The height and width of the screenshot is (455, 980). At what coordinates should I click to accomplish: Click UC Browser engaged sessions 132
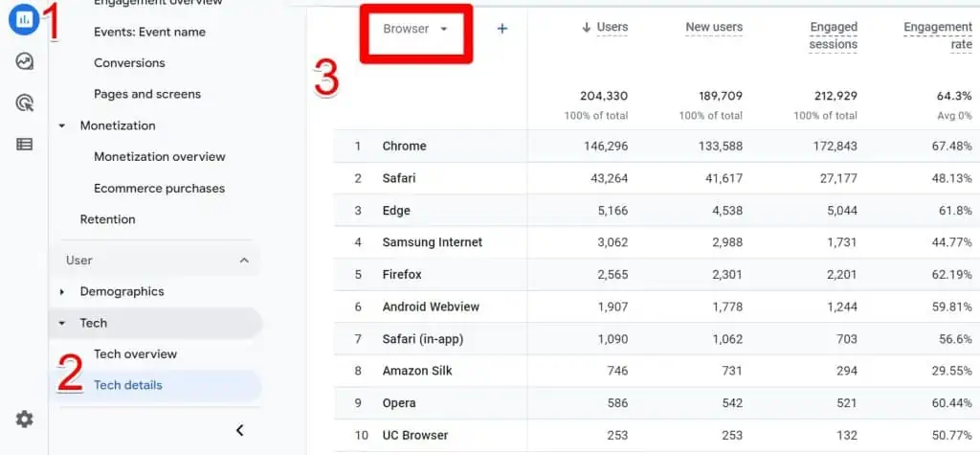tap(848, 436)
